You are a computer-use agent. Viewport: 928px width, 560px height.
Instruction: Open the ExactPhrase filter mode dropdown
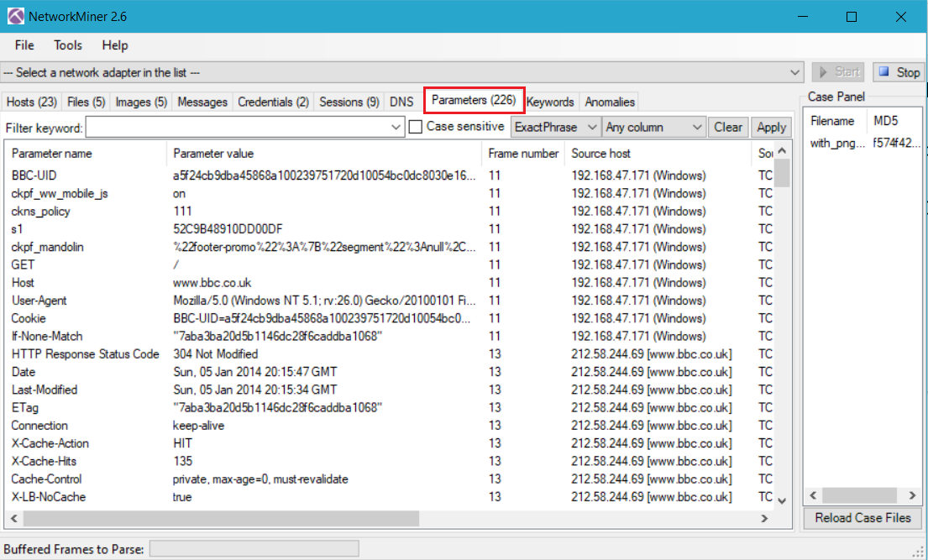tap(555, 127)
